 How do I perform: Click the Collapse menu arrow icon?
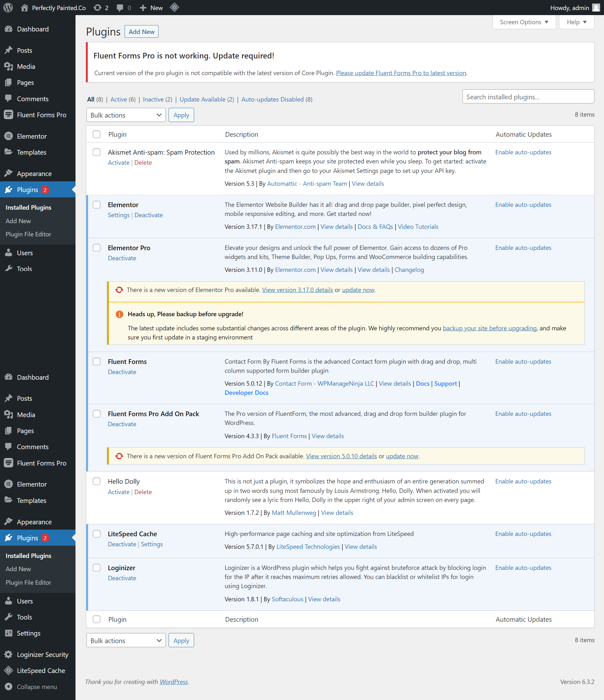(9, 687)
